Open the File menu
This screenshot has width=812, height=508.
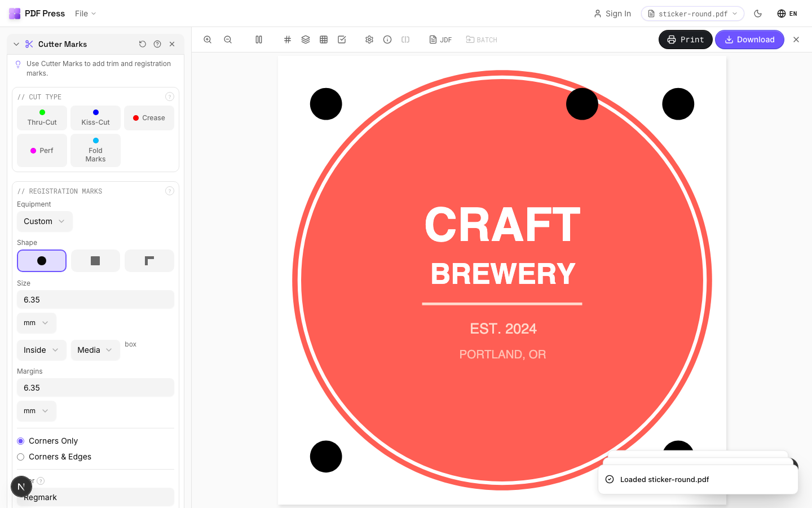(x=85, y=14)
